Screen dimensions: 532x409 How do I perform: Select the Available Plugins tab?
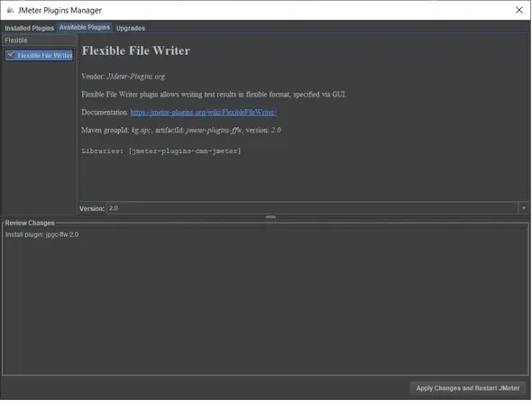point(85,27)
